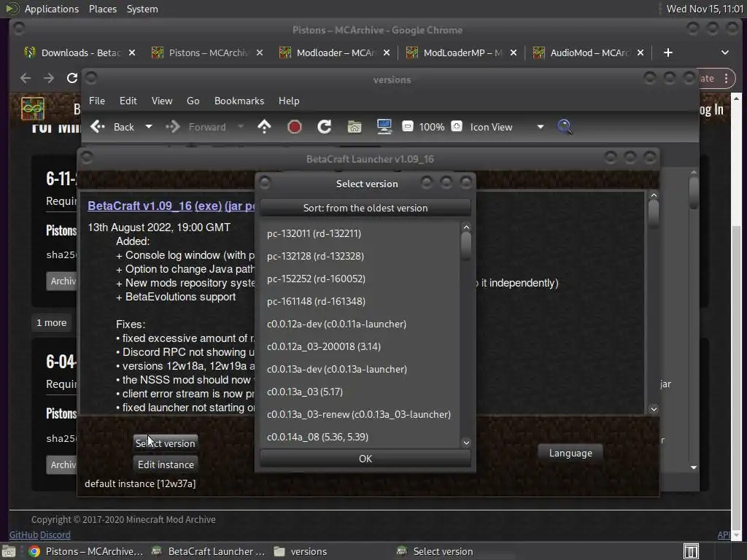Open the Edit menu in versions window
Screen dimensions: 747x560
(x=128, y=101)
